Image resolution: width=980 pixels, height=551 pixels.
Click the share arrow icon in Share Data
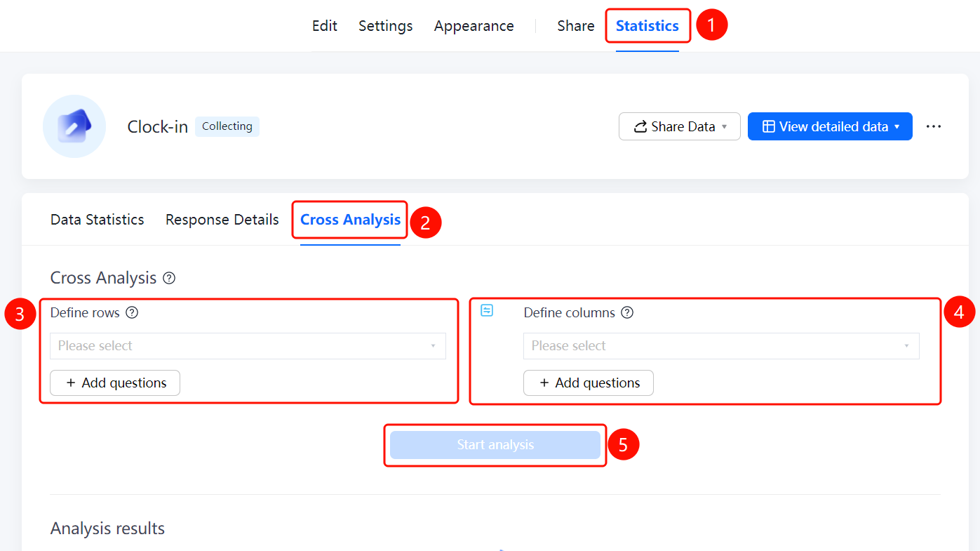[640, 127]
